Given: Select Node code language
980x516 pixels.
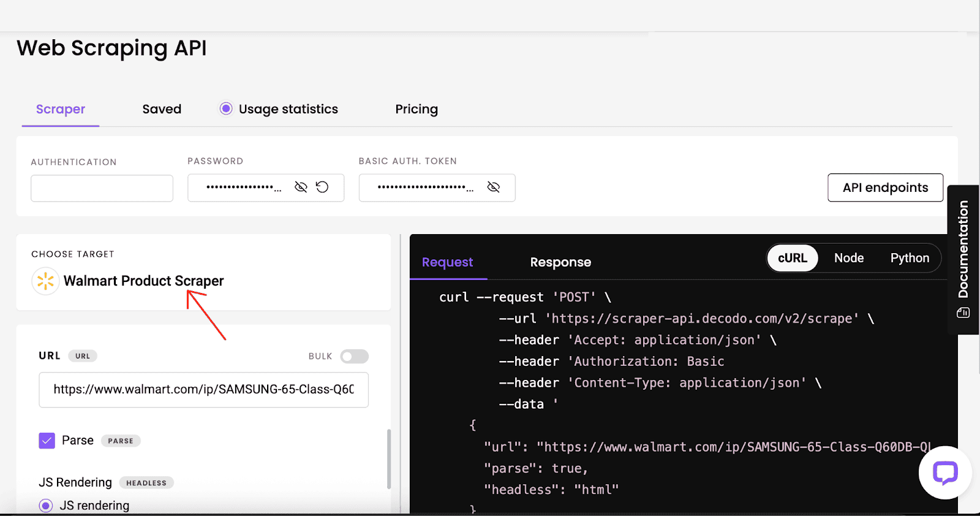Looking at the screenshot, I should (x=849, y=258).
